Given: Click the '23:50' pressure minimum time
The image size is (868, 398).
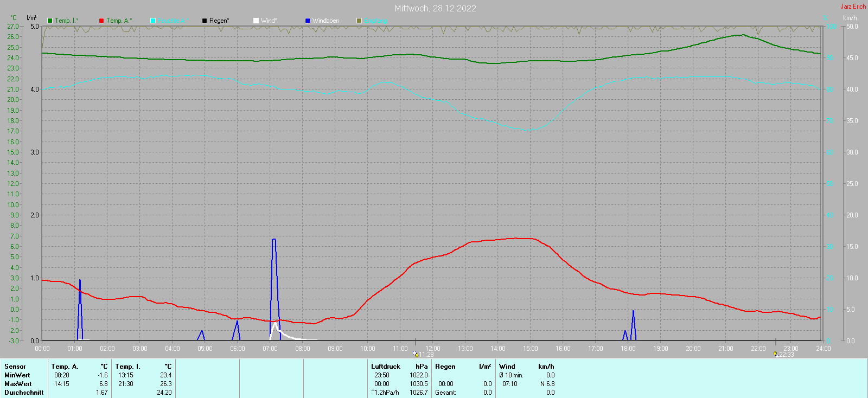Looking at the screenshot, I should point(382,375).
